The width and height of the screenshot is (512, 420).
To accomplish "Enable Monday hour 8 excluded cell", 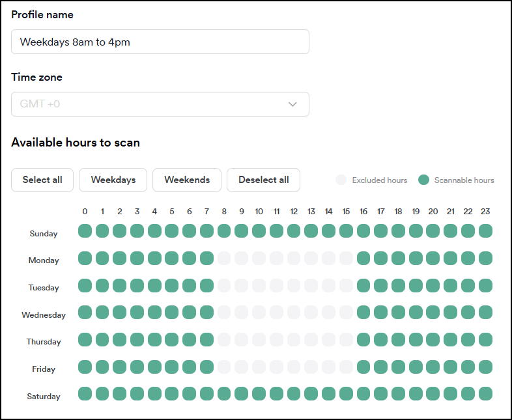I will pos(224,258).
